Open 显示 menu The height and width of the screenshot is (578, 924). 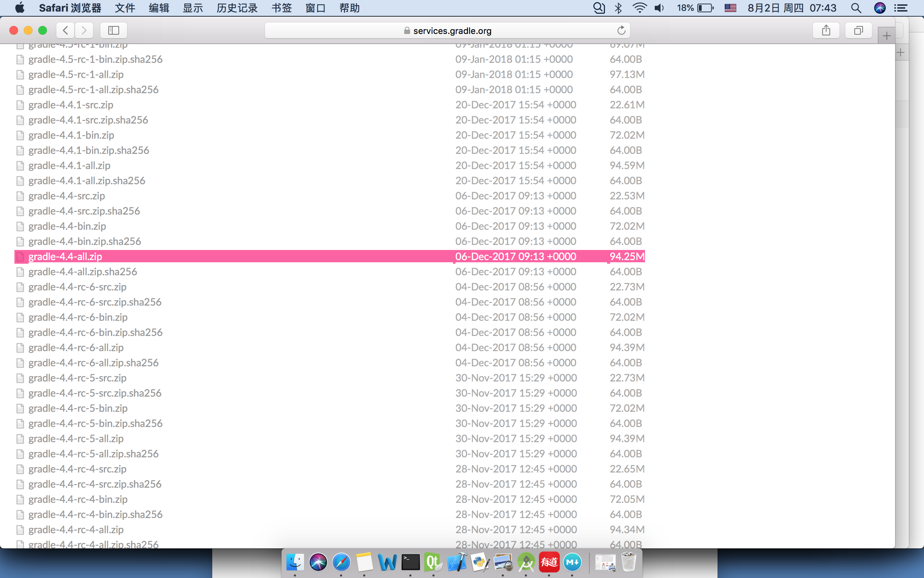pyautogui.click(x=193, y=8)
